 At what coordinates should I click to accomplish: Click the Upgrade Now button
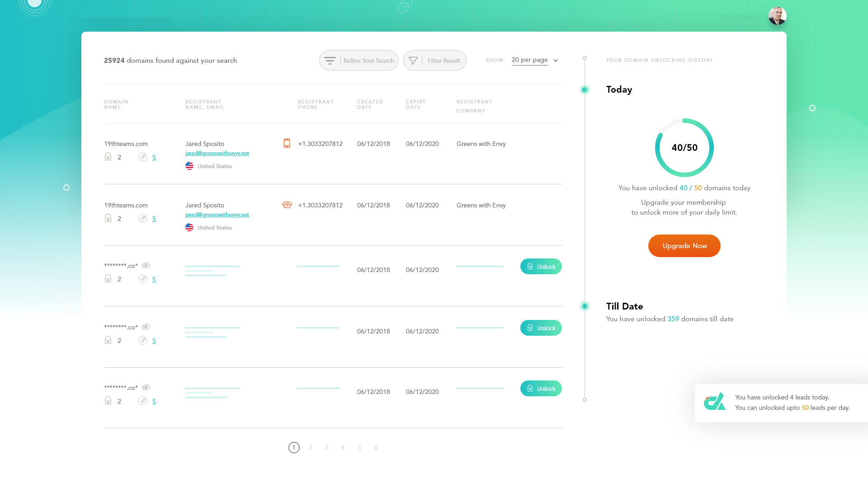coord(684,246)
